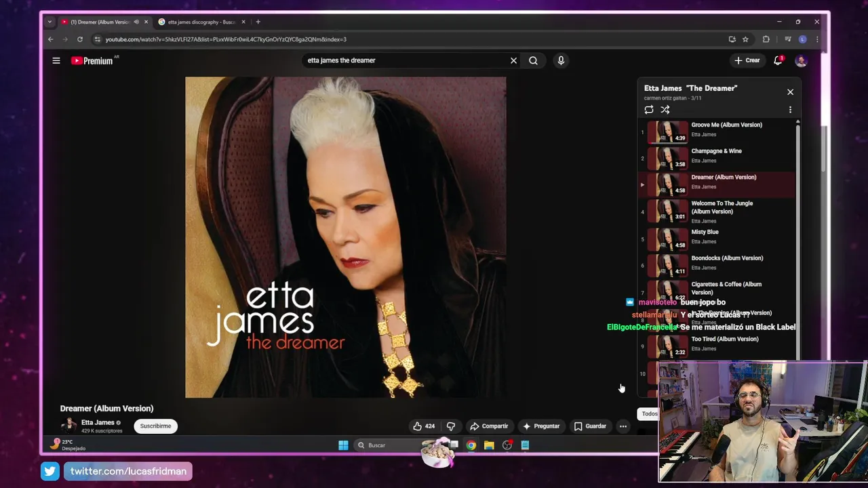
Task: Click the YouTube search input field
Action: point(406,60)
